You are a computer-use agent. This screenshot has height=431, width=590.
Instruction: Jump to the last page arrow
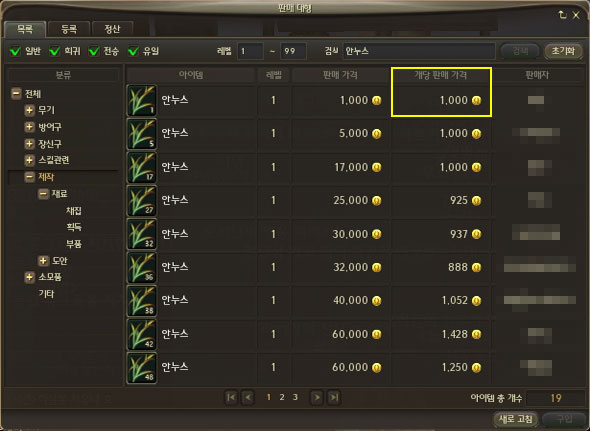(334, 397)
